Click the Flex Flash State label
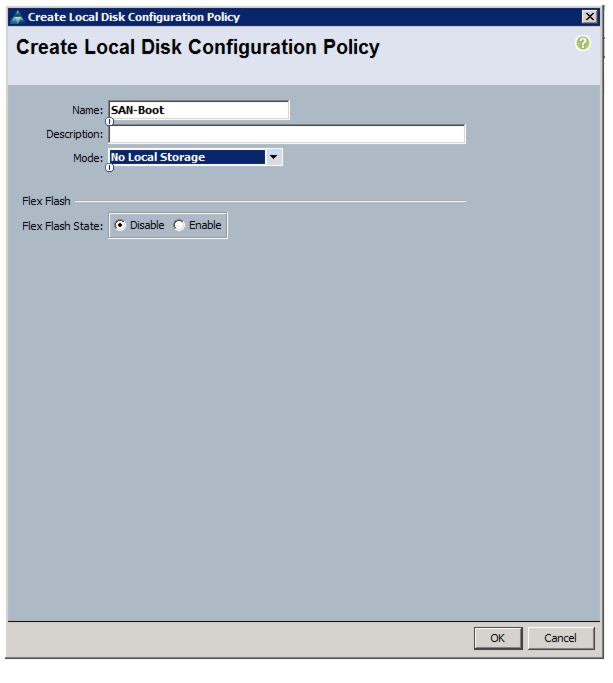This screenshot has height=683, width=613. [x=62, y=226]
